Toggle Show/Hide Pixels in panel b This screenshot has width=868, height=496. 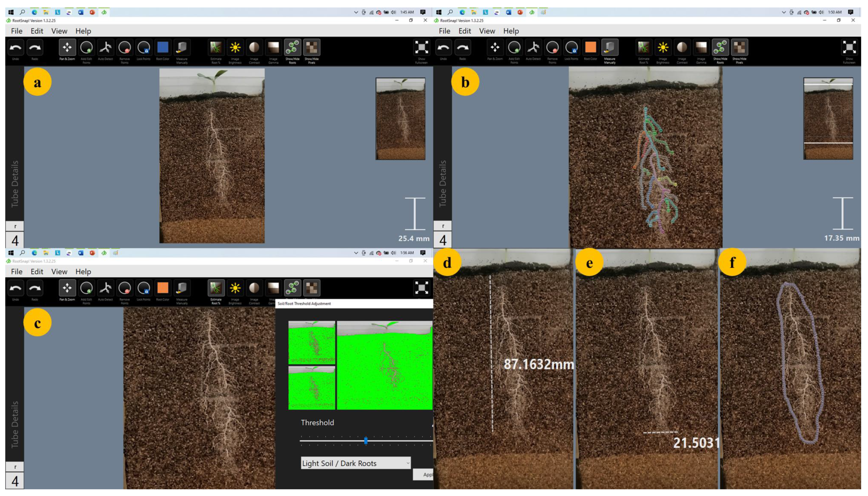pos(739,48)
